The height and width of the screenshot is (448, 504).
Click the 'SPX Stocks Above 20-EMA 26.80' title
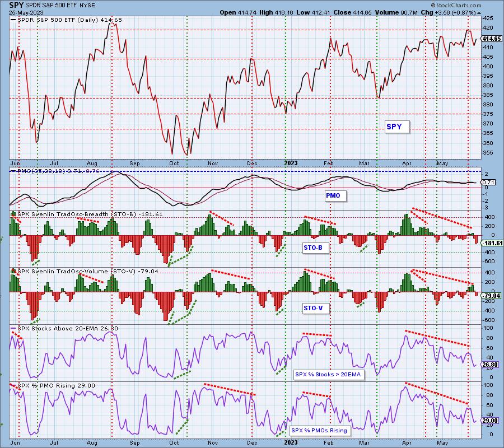(x=68, y=329)
